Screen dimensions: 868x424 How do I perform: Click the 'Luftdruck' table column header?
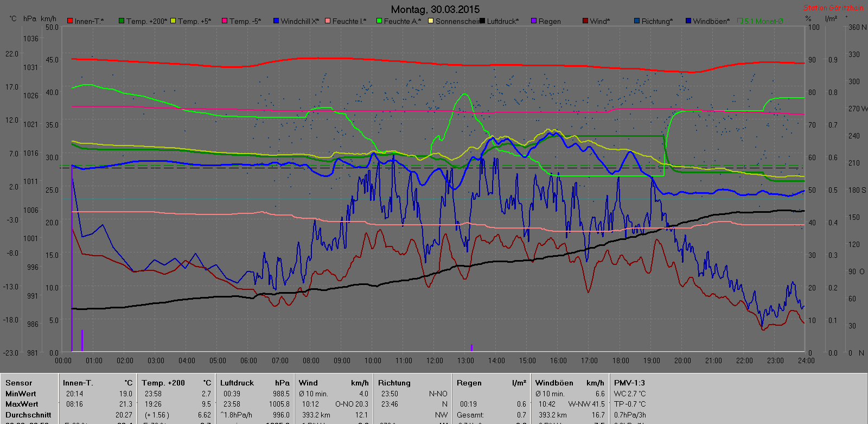point(237,383)
